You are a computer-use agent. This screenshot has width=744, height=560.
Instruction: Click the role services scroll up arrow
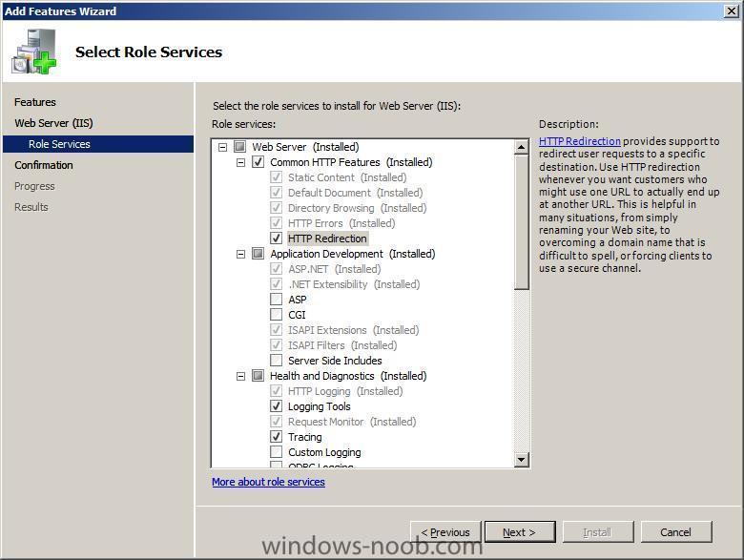(x=522, y=147)
